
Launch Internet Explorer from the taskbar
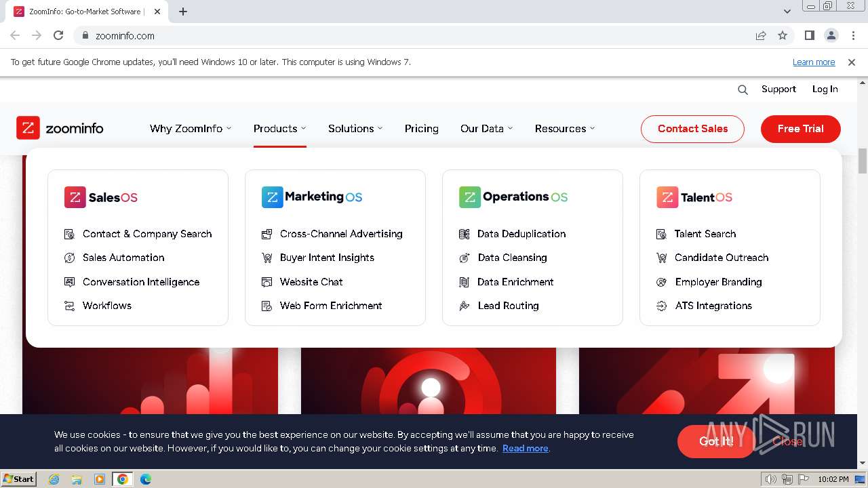tap(54, 479)
